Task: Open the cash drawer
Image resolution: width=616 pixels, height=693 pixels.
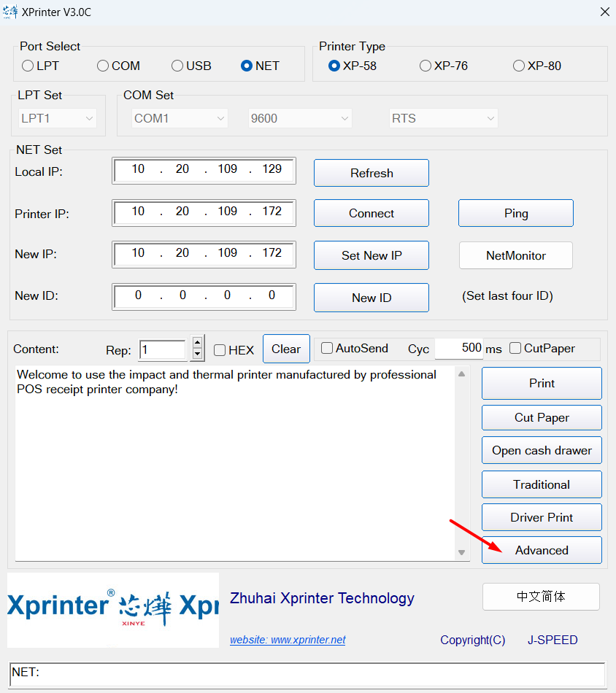Action: pyautogui.click(x=541, y=450)
